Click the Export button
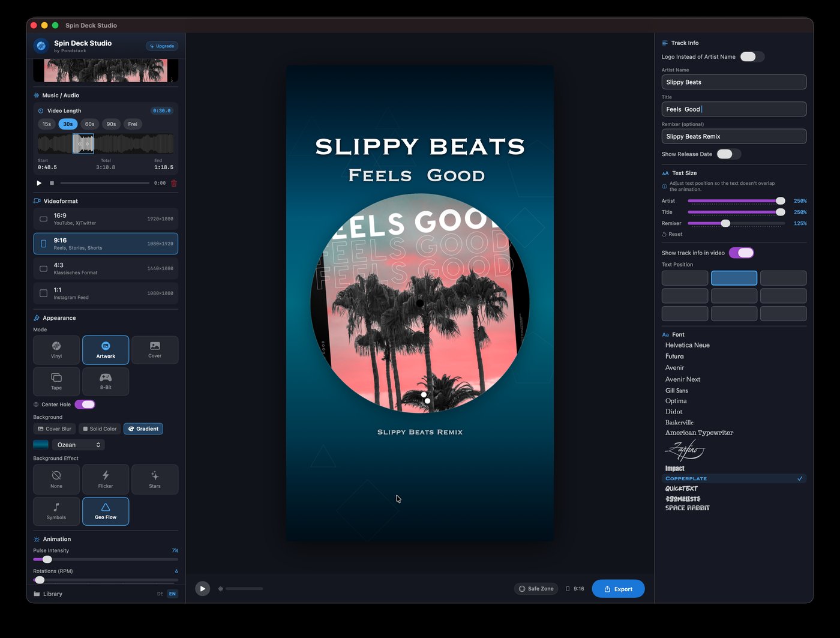Image resolution: width=840 pixels, height=638 pixels. (x=618, y=589)
